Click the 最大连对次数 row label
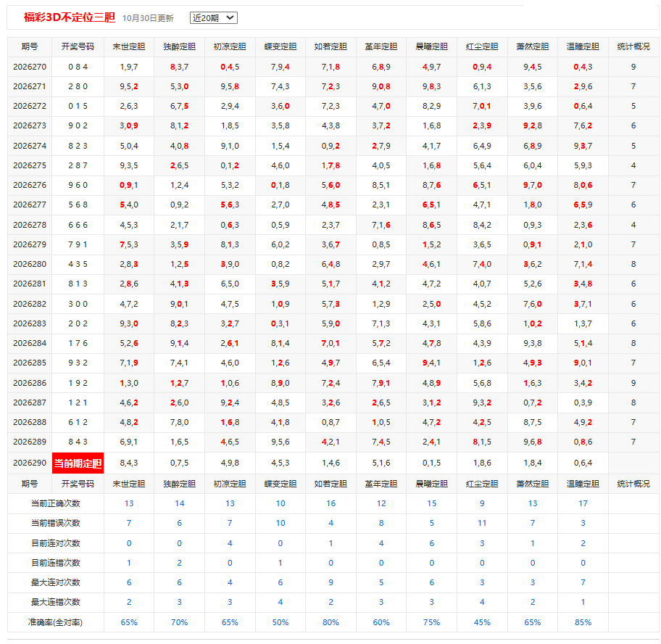 click(56, 582)
